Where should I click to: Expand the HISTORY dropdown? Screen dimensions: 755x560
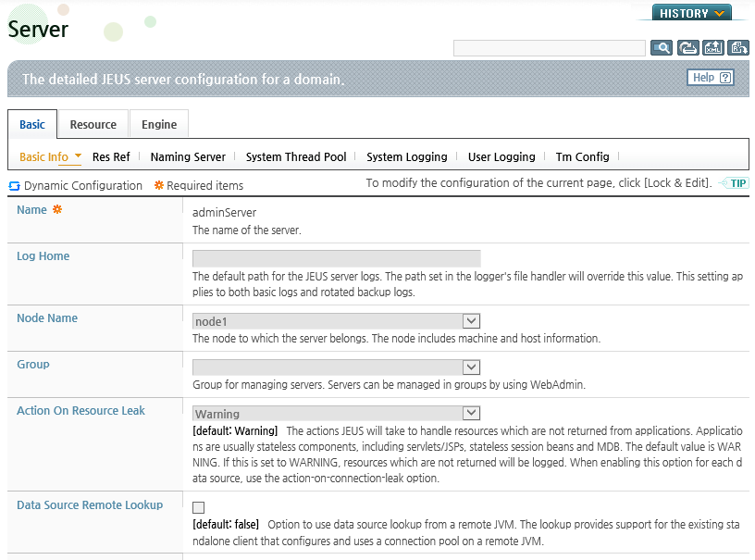692,13
